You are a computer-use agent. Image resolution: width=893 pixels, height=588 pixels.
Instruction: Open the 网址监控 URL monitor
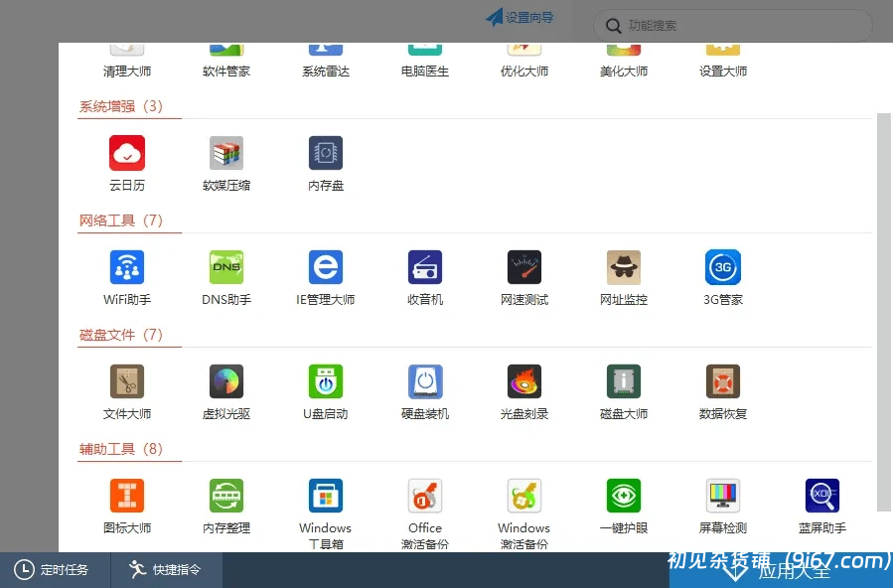(623, 276)
